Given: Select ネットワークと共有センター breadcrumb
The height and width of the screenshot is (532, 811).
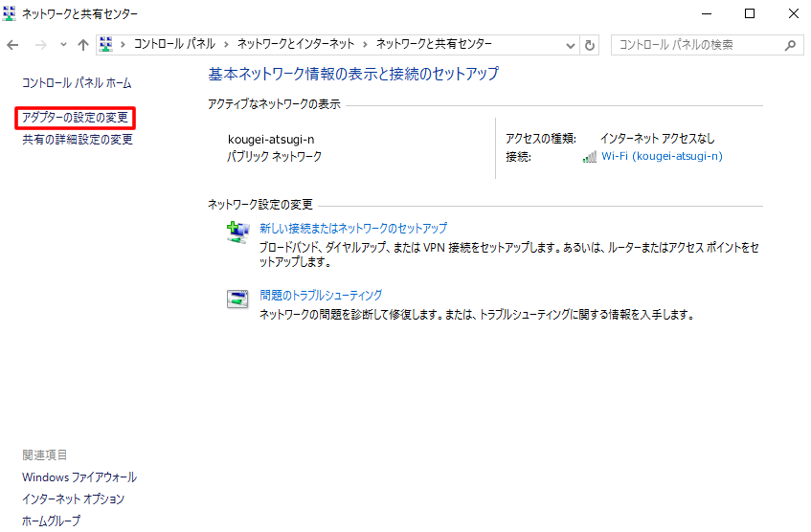Looking at the screenshot, I should tap(434, 44).
